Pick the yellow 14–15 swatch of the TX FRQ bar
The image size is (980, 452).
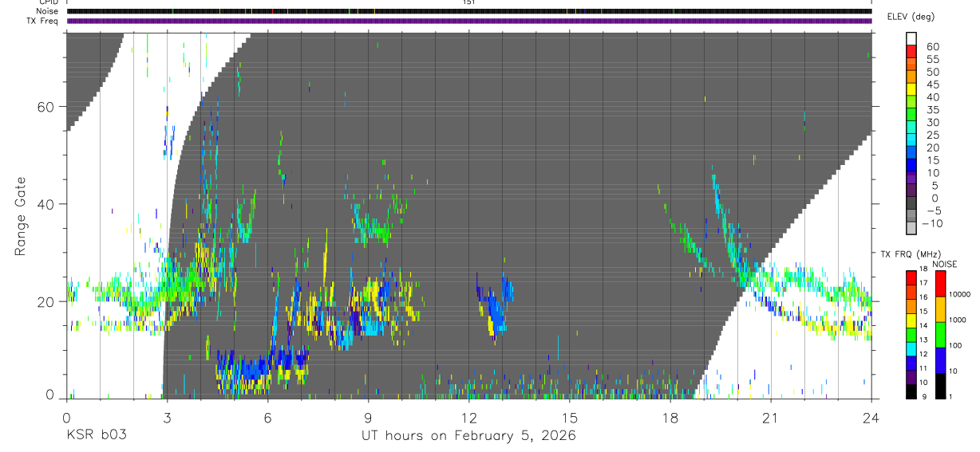pyautogui.click(x=911, y=320)
